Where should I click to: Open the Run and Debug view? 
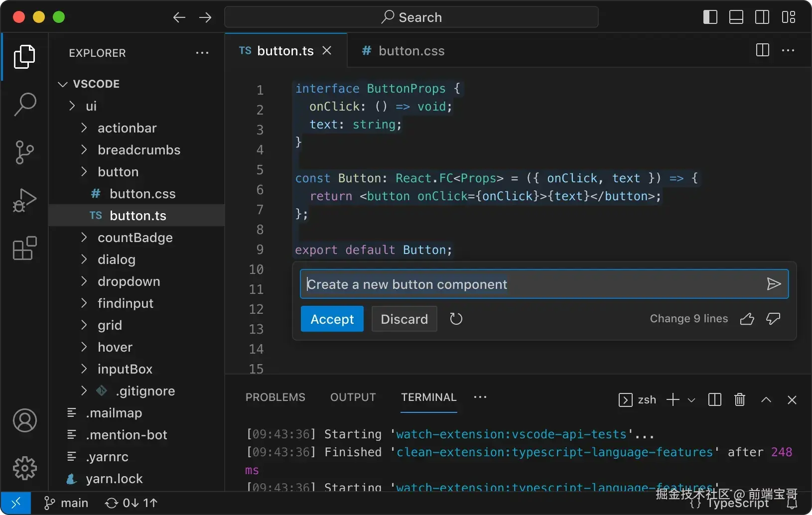(23, 200)
